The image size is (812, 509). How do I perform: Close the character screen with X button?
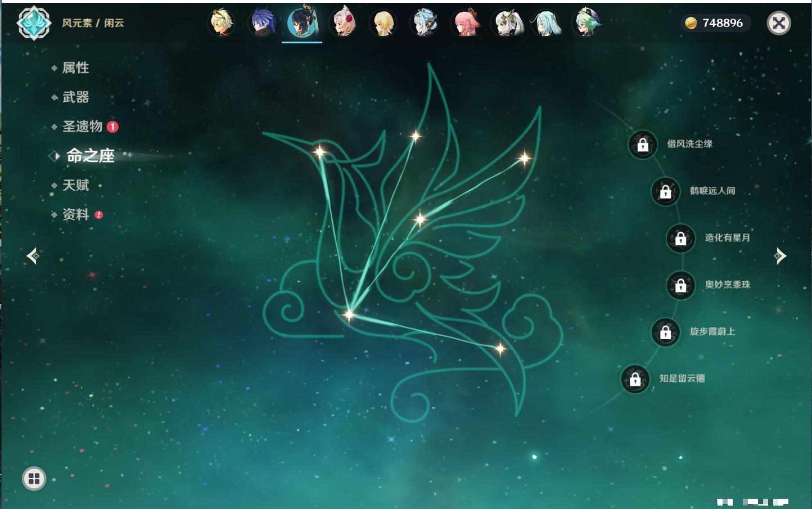[x=779, y=23]
